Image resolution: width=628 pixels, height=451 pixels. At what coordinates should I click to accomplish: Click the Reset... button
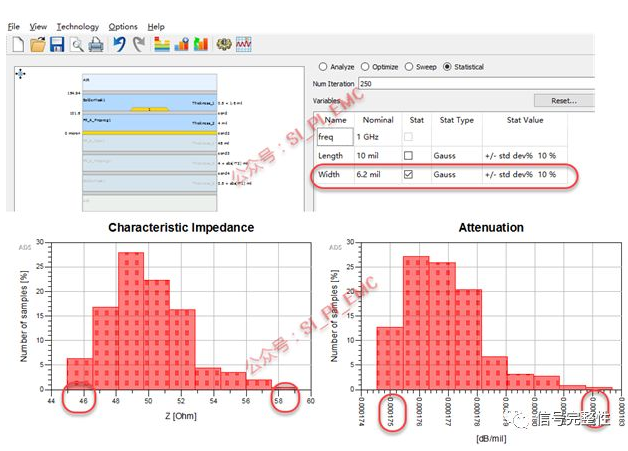click(564, 101)
